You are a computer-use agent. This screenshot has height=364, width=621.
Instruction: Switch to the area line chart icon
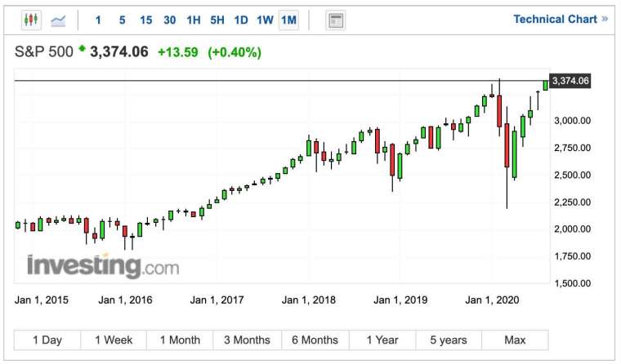tap(58, 20)
